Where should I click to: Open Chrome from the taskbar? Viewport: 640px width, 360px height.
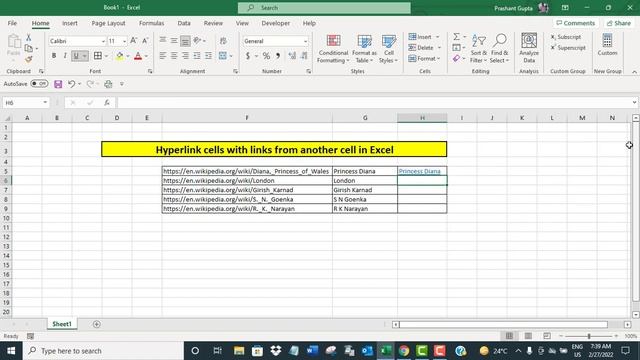click(x=404, y=351)
